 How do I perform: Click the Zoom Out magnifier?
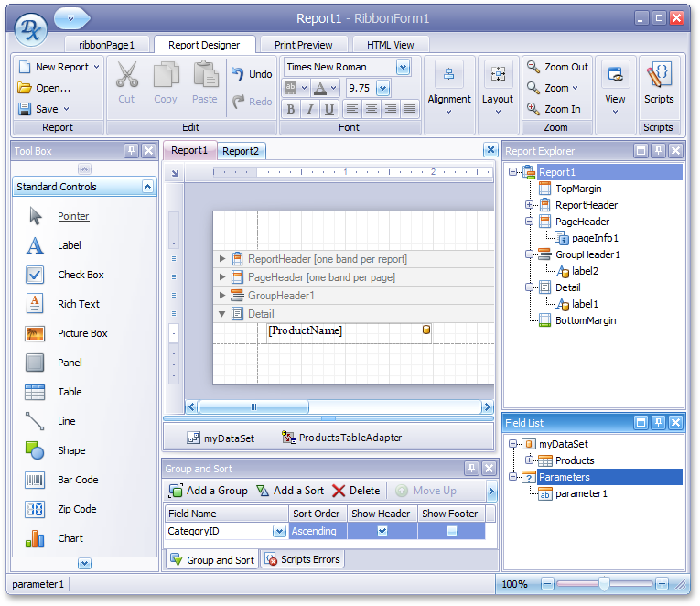tap(533, 67)
